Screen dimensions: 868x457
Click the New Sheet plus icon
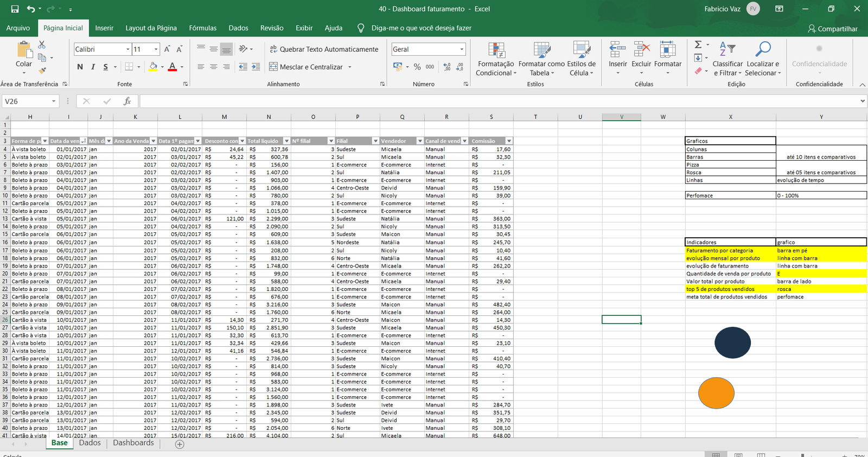[180, 444]
